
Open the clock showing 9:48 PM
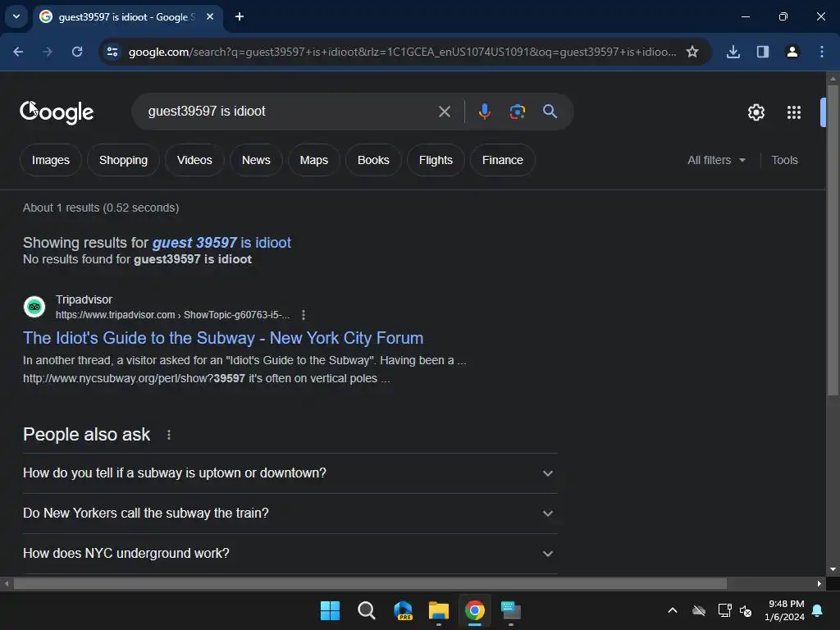point(784,610)
